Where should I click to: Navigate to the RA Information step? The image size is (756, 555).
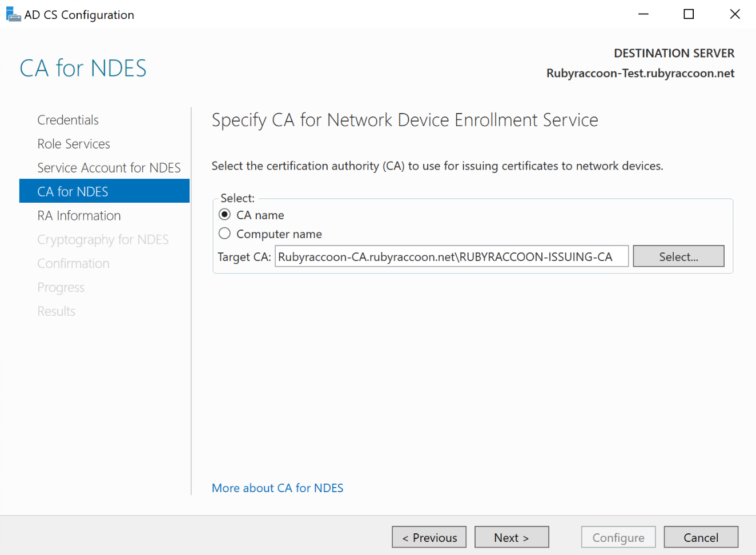(79, 215)
